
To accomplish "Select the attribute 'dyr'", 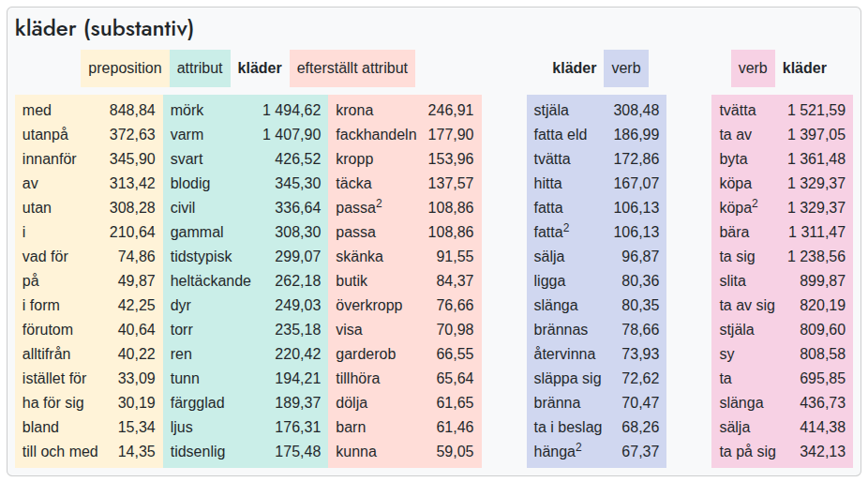I will (181, 306).
